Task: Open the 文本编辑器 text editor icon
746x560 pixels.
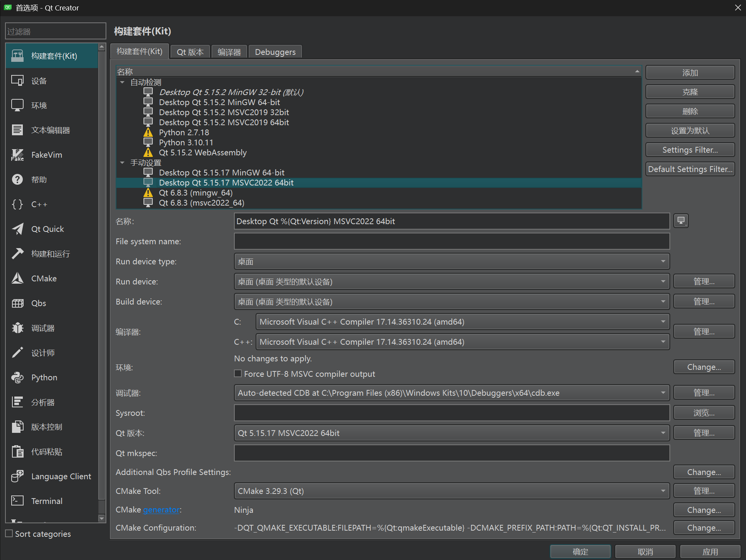Action: 17,130
